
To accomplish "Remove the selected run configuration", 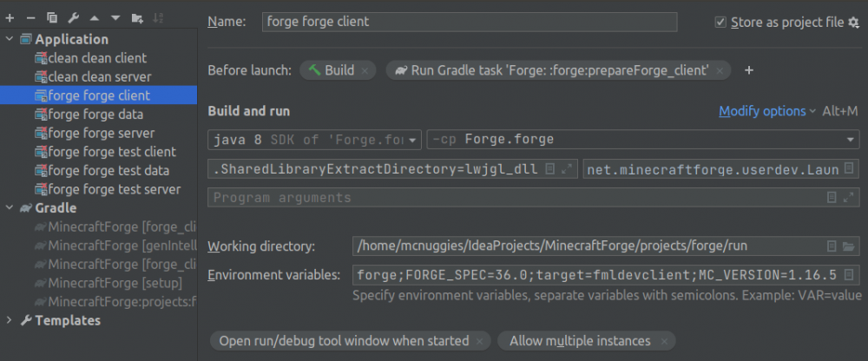I will [30, 17].
